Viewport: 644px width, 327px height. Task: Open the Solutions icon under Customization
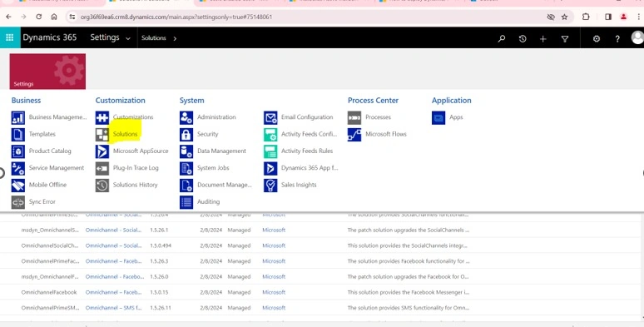pos(102,134)
